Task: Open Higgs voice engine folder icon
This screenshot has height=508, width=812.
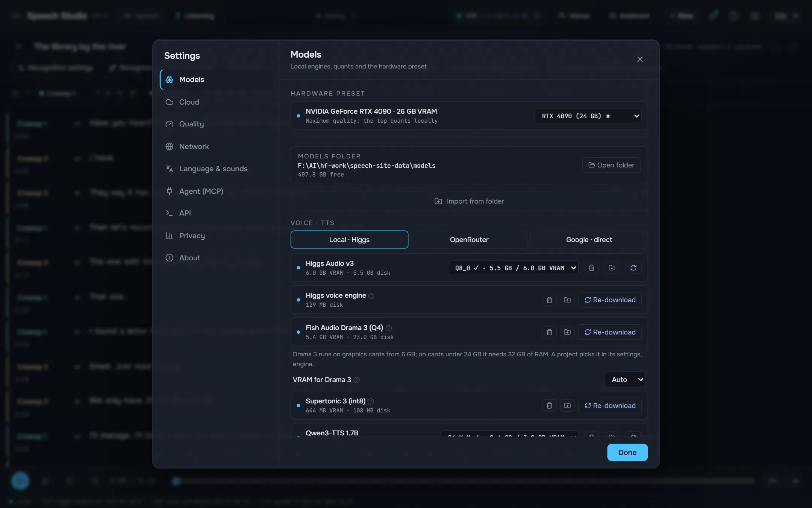Action: [567, 300]
